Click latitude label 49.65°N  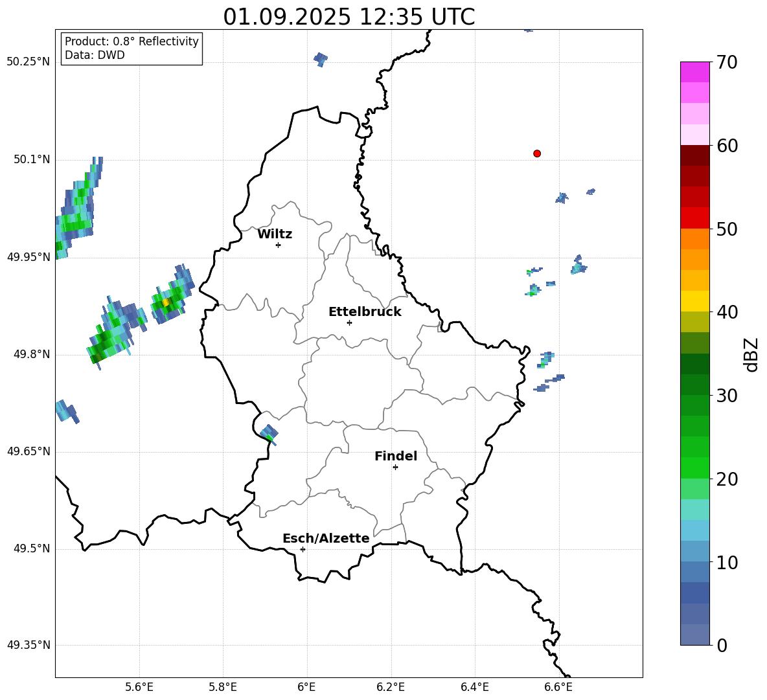pos(29,451)
